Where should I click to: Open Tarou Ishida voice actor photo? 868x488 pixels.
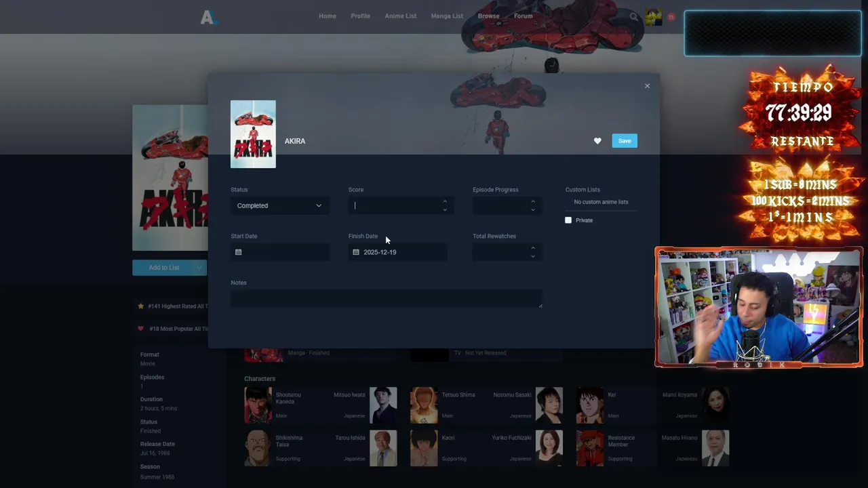383,448
